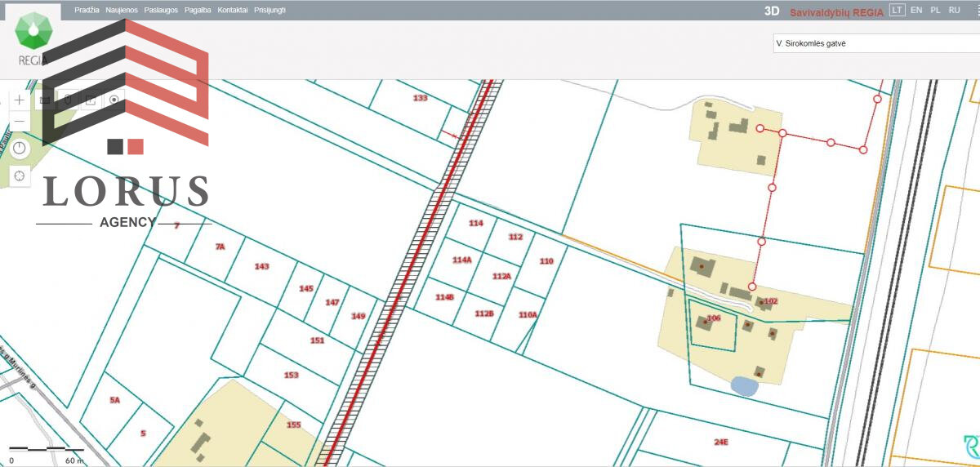Select parcel label 145
The height and width of the screenshot is (467, 980).
click(x=306, y=288)
